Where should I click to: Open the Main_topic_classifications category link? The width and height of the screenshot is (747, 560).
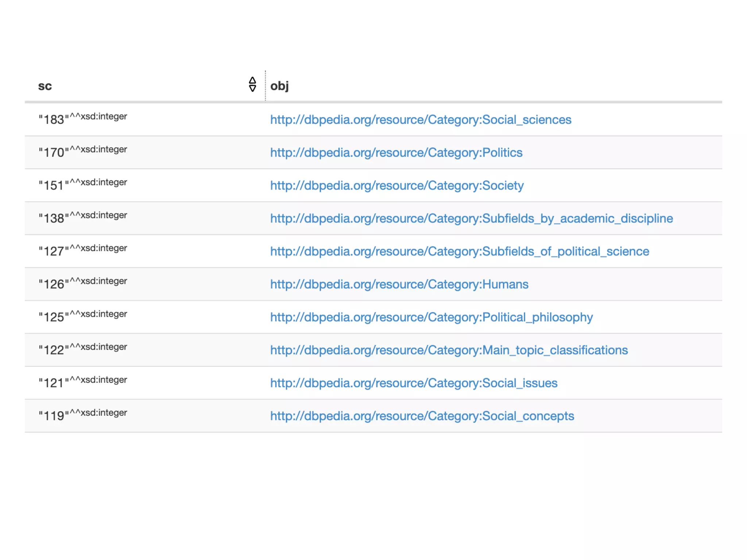[449, 350]
